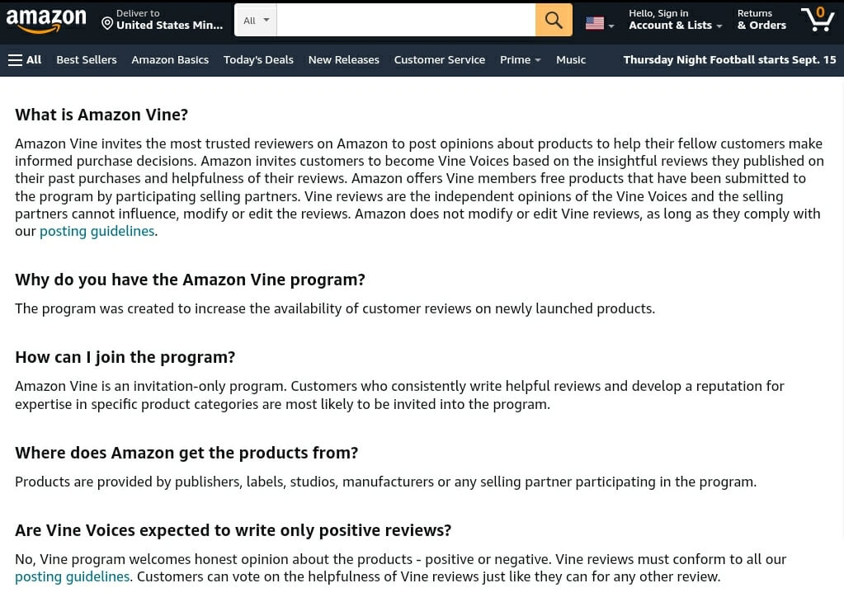The height and width of the screenshot is (616, 844).
Task: Expand the Account & Lists dropdown
Action: coord(675,19)
